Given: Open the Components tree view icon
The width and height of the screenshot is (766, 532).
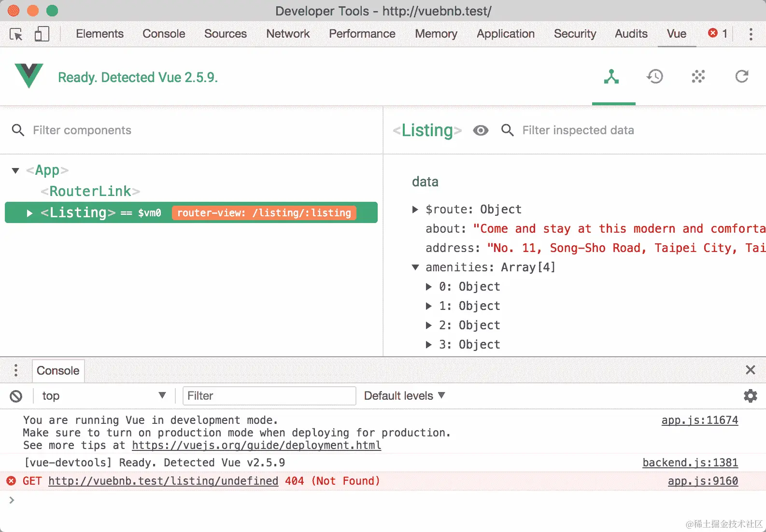Looking at the screenshot, I should click(611, 76).
